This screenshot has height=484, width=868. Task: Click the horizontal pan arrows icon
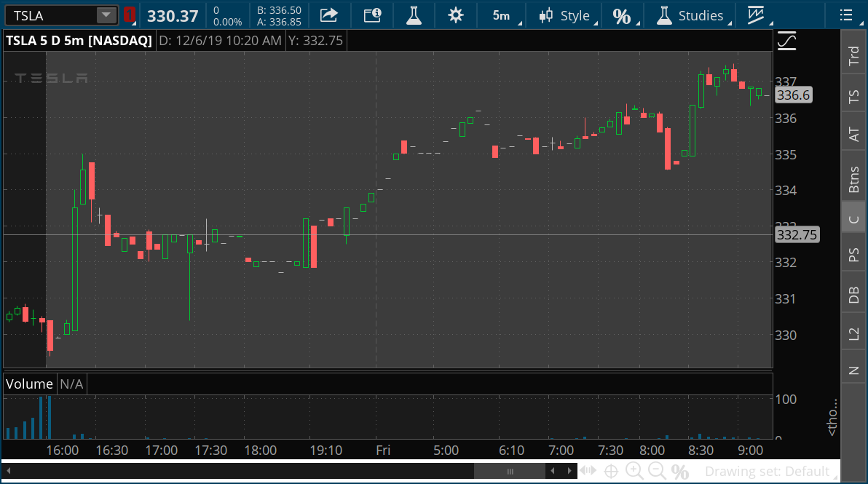point(588,472)
